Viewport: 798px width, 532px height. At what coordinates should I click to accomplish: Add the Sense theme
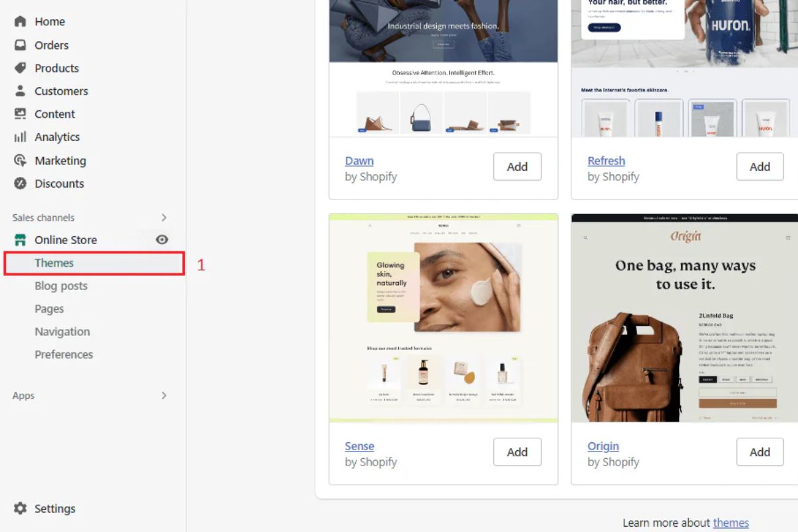tap(517, 452)
